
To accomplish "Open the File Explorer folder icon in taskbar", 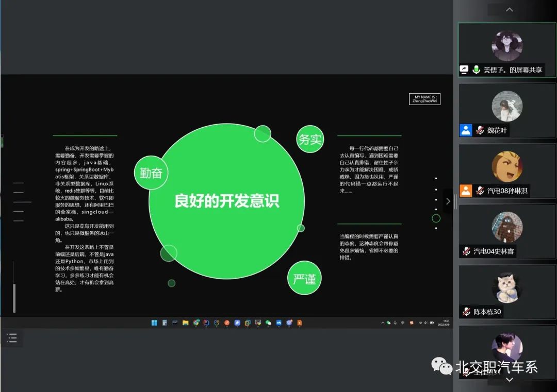I will pyautogui.click(x=185, y=323).
